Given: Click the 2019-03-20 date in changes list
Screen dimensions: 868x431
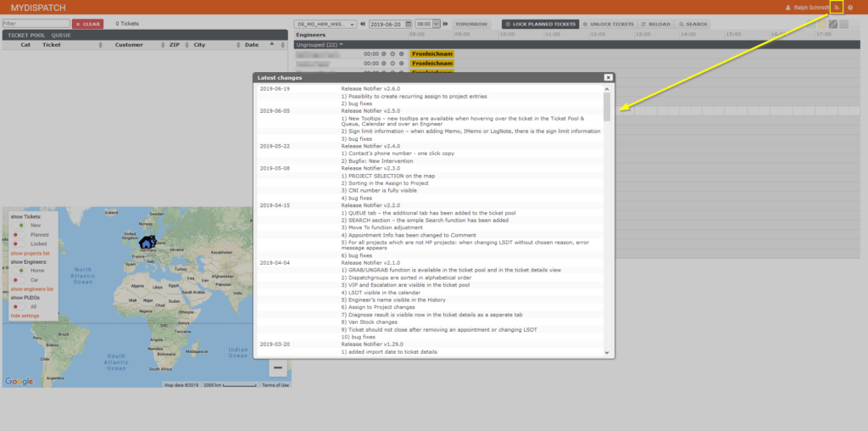Looking at the screenshot, I should pos(275,344).
